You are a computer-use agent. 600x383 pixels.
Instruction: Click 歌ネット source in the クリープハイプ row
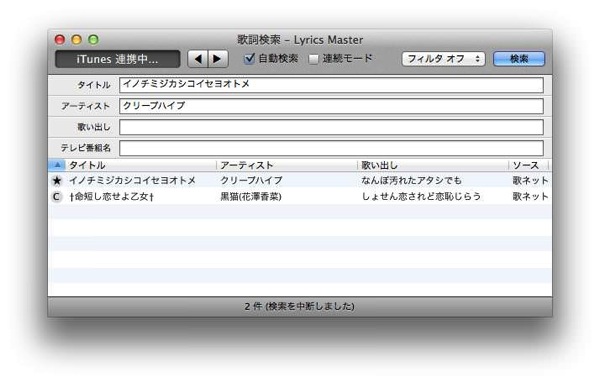[x=530, y=180]
